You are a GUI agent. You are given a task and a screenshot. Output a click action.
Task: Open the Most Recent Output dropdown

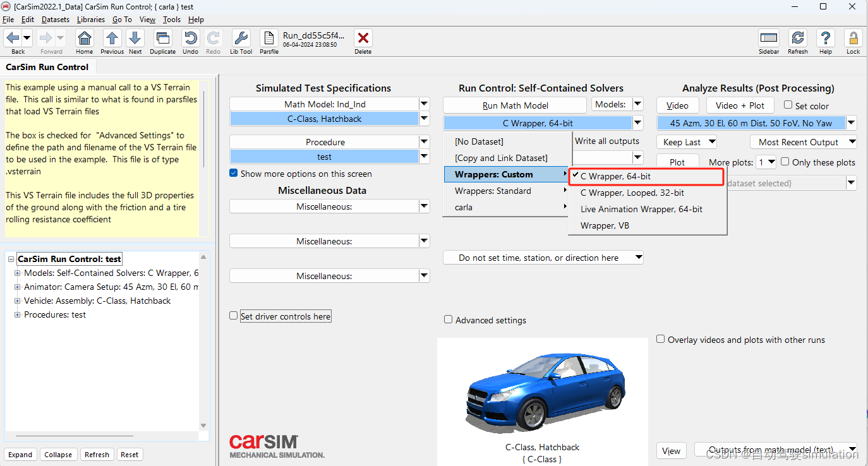click(804, 142)
